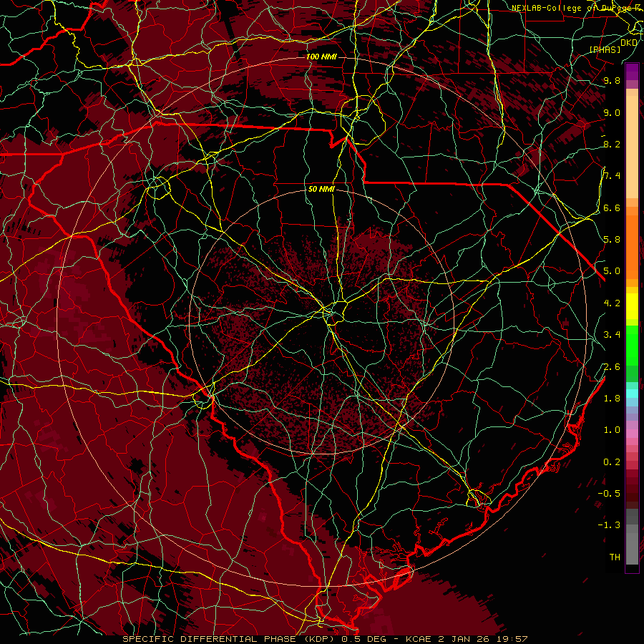Click the '3.4' color scale value

pos(612,335)
